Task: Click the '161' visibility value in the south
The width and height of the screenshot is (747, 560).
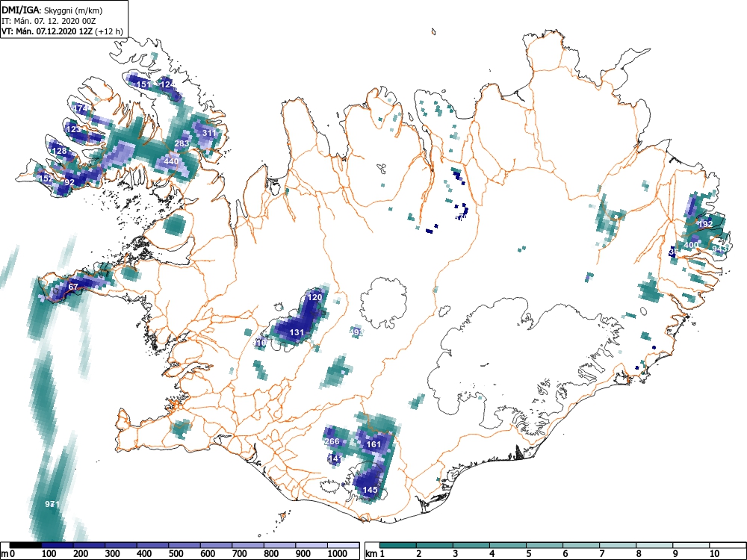Action: point(373,444)
